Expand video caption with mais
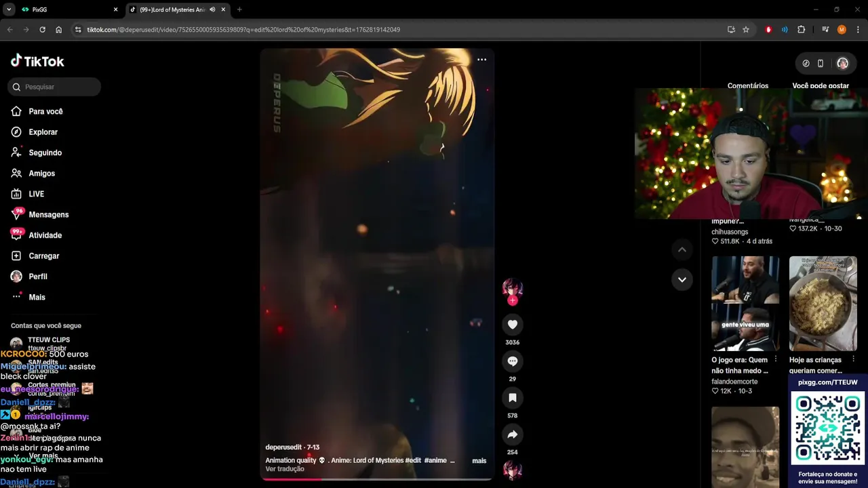 point(479,461)
